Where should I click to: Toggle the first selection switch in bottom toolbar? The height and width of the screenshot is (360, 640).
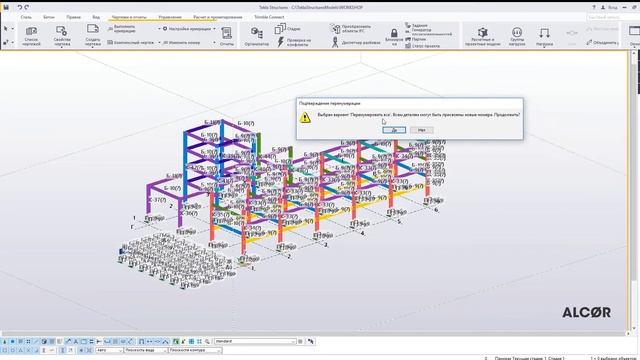pyautogui.click(x=5, y=341)
